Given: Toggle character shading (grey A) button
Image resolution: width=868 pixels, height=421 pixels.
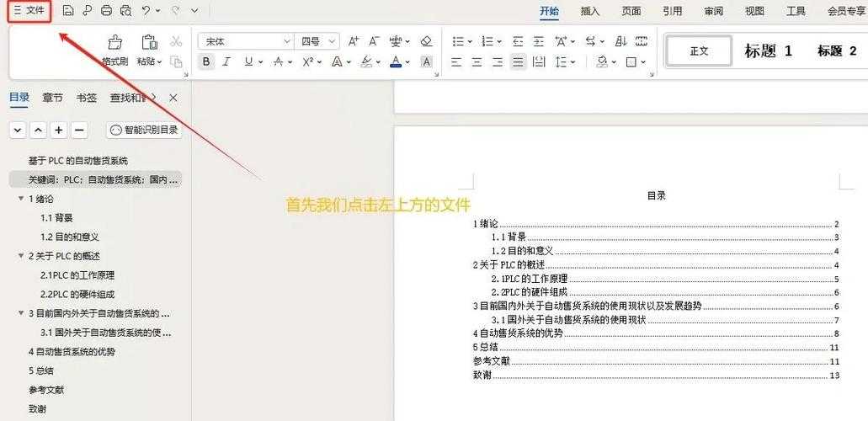Looking at the screenshot, I should point(426,62).
